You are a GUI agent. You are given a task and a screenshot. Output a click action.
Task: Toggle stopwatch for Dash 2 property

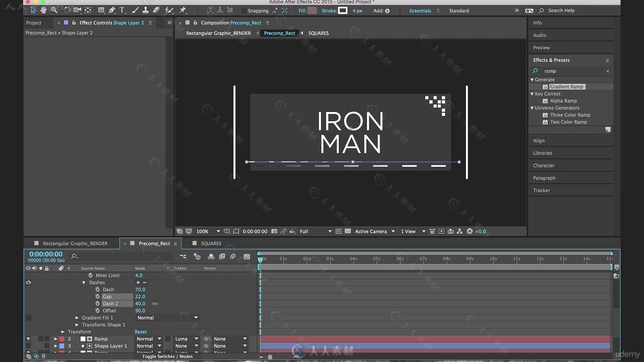(x=98, y=304)
